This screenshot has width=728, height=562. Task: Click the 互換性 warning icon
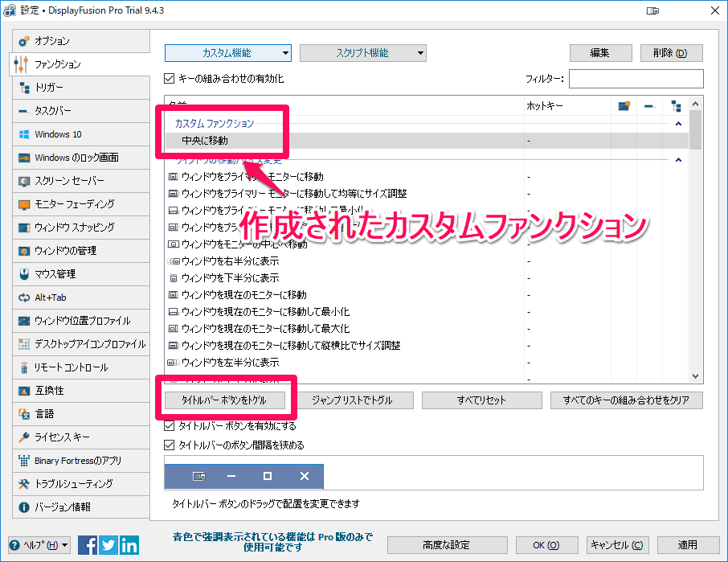[24, 391]
